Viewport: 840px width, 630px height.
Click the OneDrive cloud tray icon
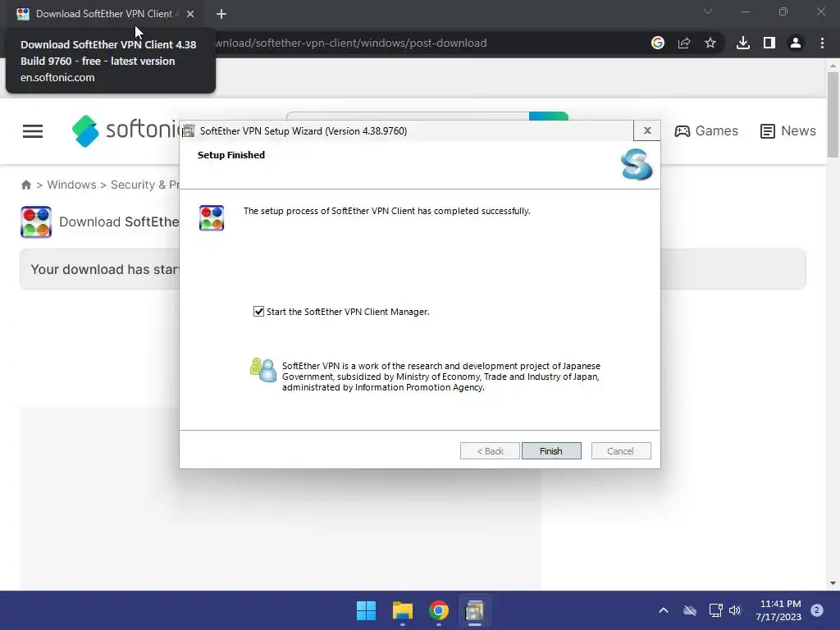(690, 610)
